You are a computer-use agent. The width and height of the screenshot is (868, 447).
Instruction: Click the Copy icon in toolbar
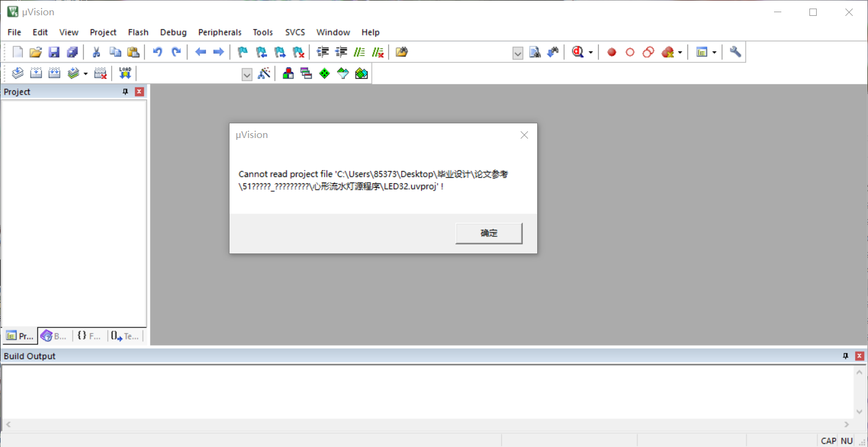click(115, 52)
